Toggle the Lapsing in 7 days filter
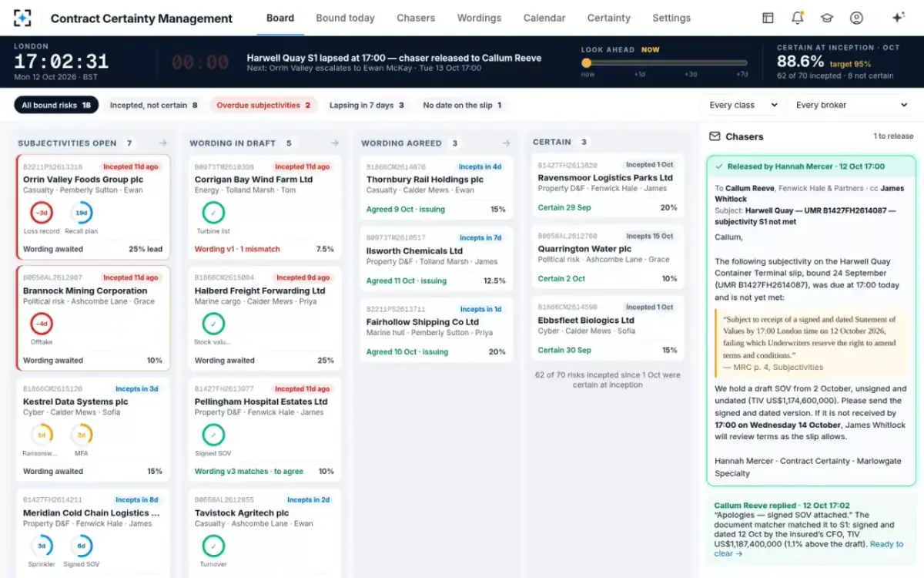The height and width of the screenshot is (578, 924). click(x=367, y=105)
